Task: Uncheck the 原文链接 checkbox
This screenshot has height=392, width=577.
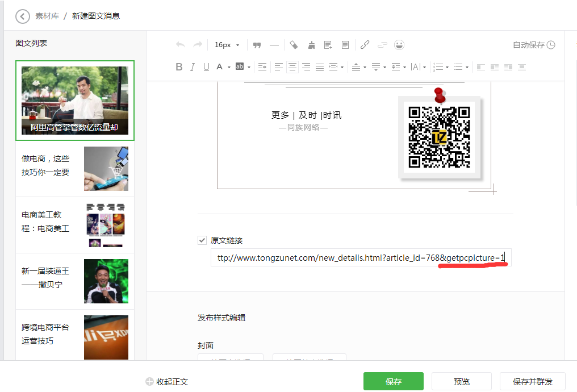Action: pyautogui.click(x=202, y=240)
